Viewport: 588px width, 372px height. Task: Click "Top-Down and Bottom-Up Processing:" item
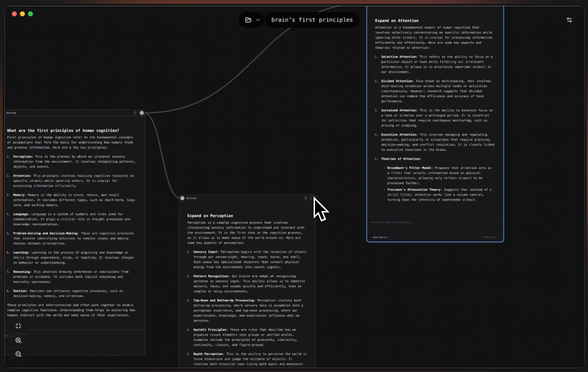point(224,300)
